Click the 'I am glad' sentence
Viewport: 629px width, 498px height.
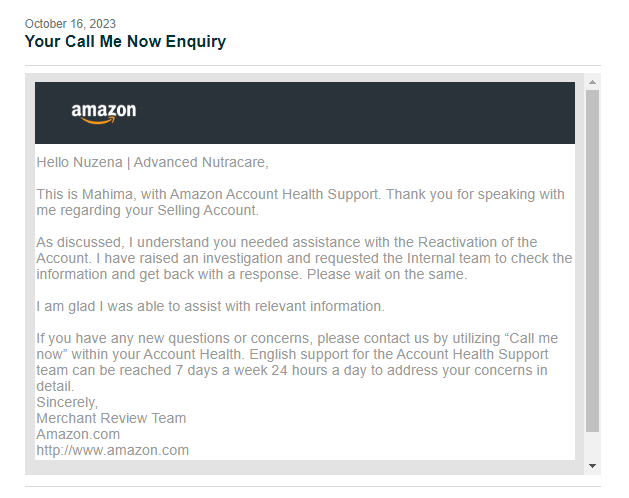[x=211, y=306]
